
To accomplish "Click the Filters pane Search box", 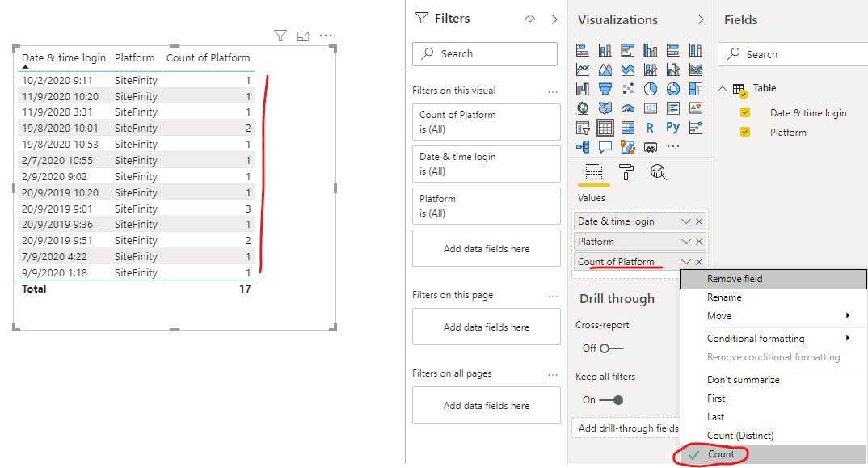I will [484, 53].
